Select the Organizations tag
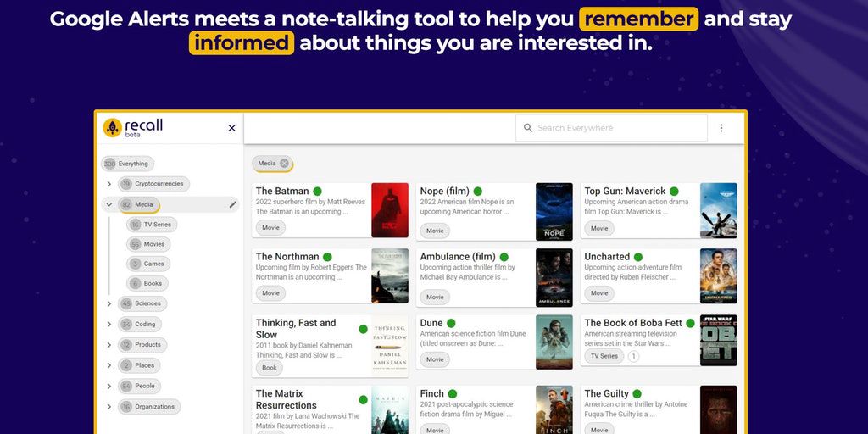 (149, 406)
